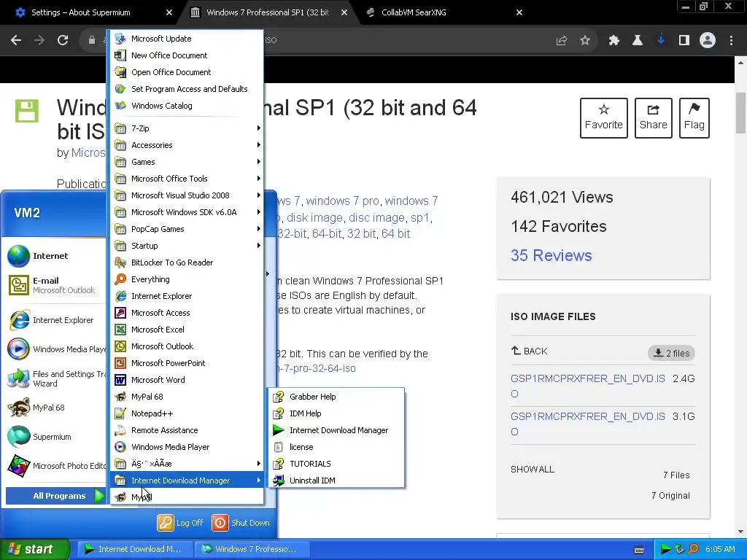This screenshot has width=747, height=560.
Task: Open Windows Media Player in All Programs list
Action: coord(187,447)
